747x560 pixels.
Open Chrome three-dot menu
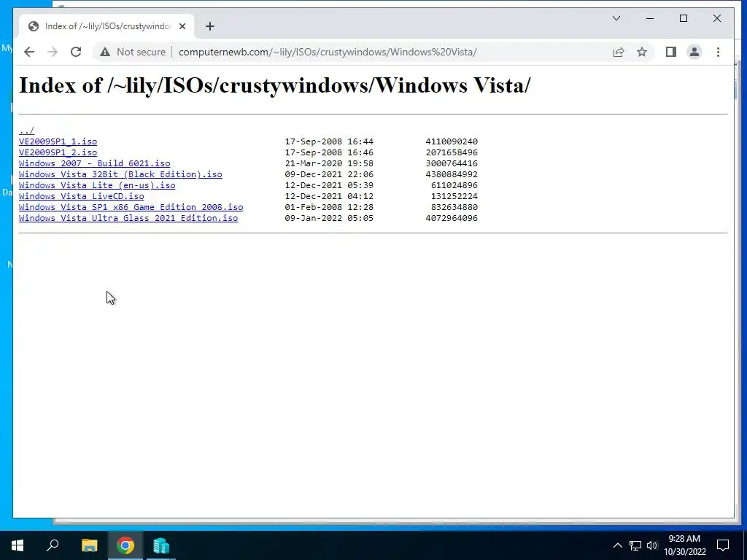click(718, 52)
